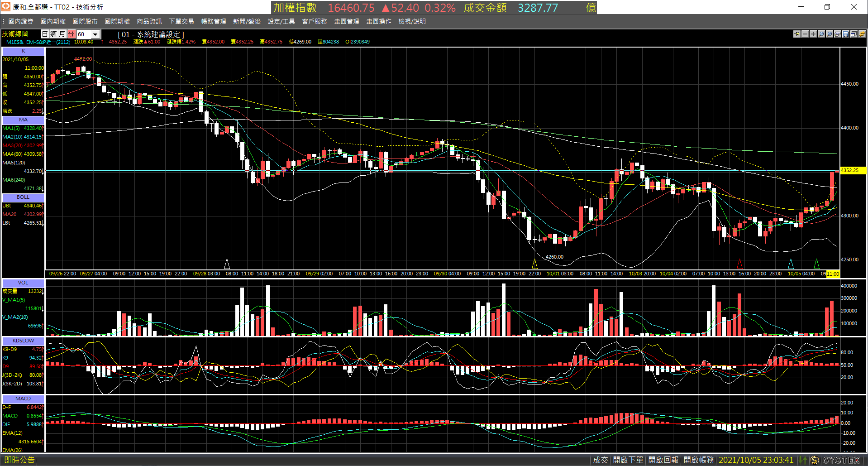Select the 分 (minute) period toggle

[71, 34]
